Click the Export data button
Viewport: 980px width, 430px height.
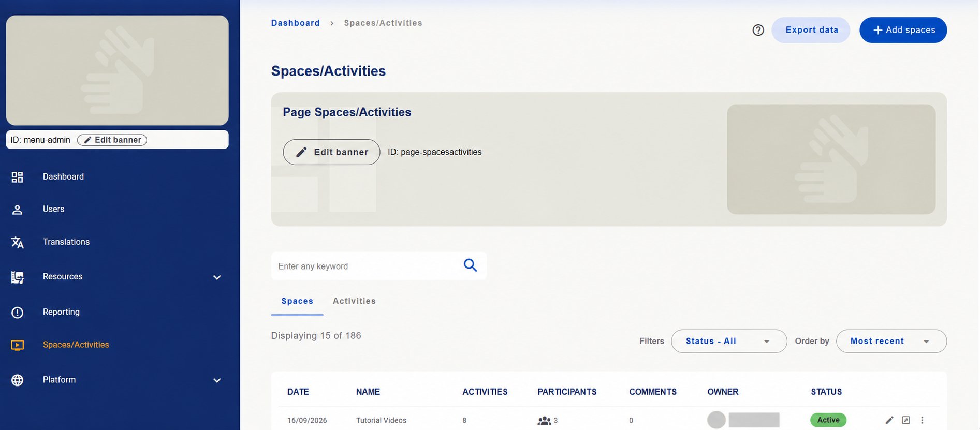(811, 30)
